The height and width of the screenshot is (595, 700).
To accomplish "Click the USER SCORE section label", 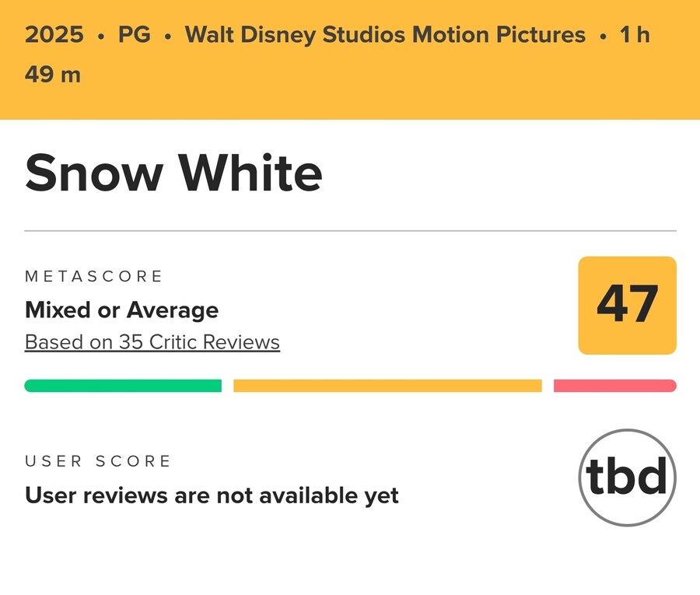I will (x=98, y=461).
